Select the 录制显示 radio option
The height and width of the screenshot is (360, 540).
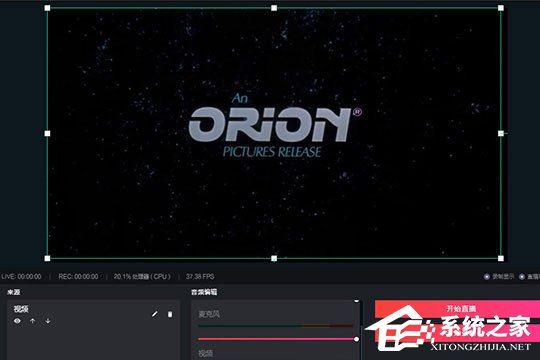tap(487, 277)
